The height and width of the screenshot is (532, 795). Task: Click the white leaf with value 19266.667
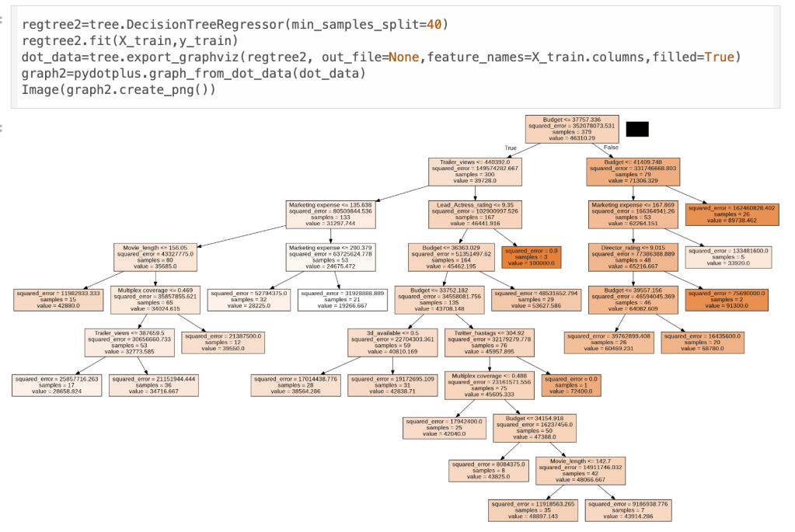(x=339, y=300)
